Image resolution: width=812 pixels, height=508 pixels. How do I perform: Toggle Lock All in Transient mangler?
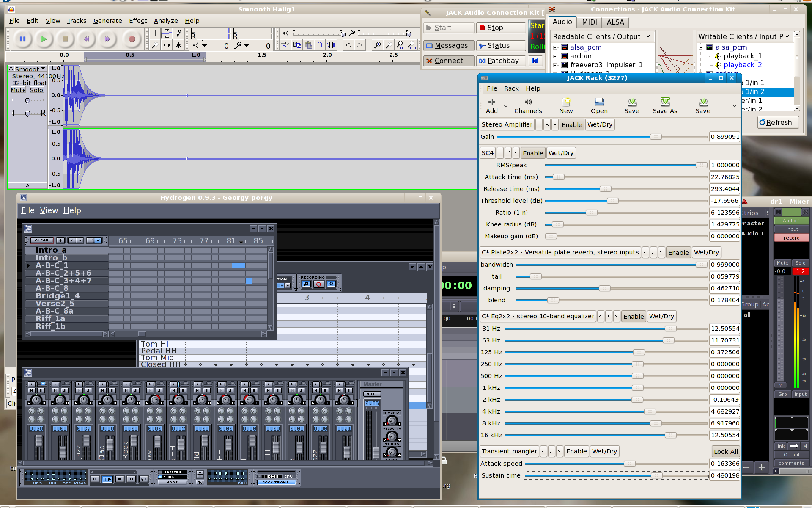[726, 451]
